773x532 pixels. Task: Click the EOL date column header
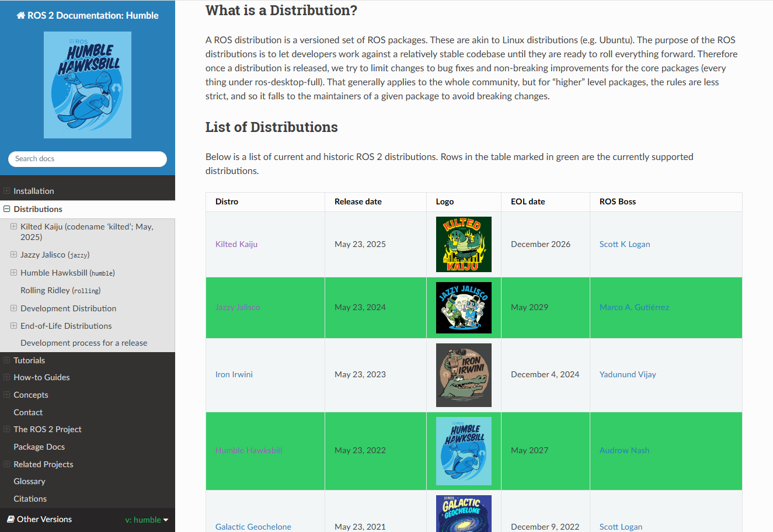[x=528, y=201]
